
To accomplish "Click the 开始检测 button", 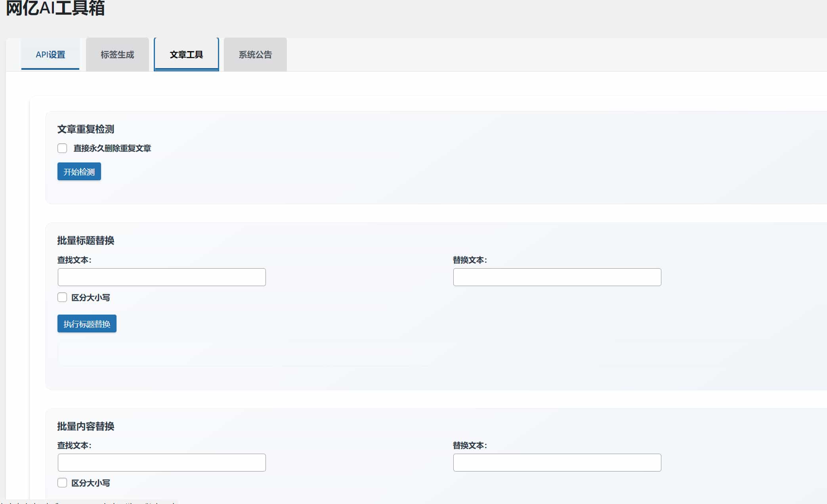I will click(x=79, y=171).
